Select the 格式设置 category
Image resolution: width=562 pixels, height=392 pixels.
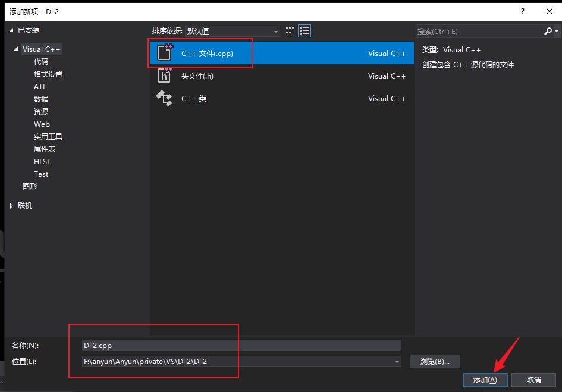(48, 74)
